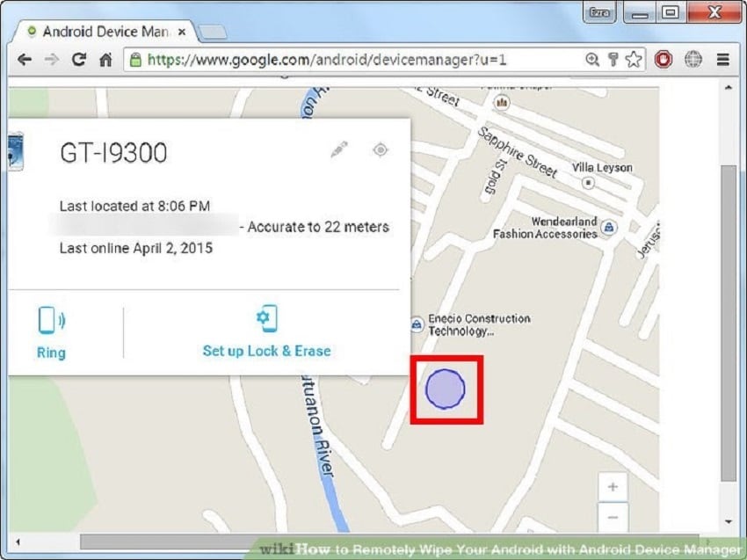Click 'Last located at 8:06 PM' text
Viewport: 747px width, 560px height.
(134, 206)
